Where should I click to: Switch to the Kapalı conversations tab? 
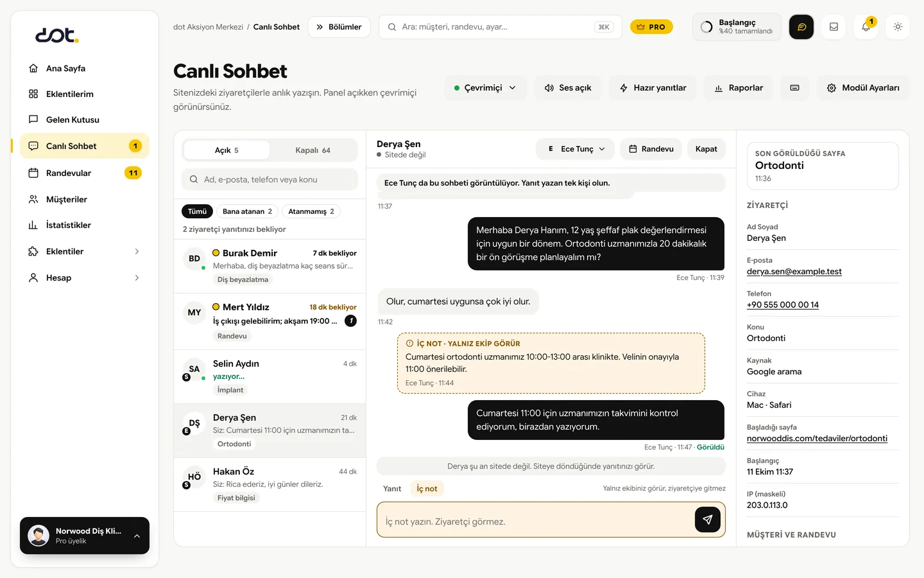313,150
